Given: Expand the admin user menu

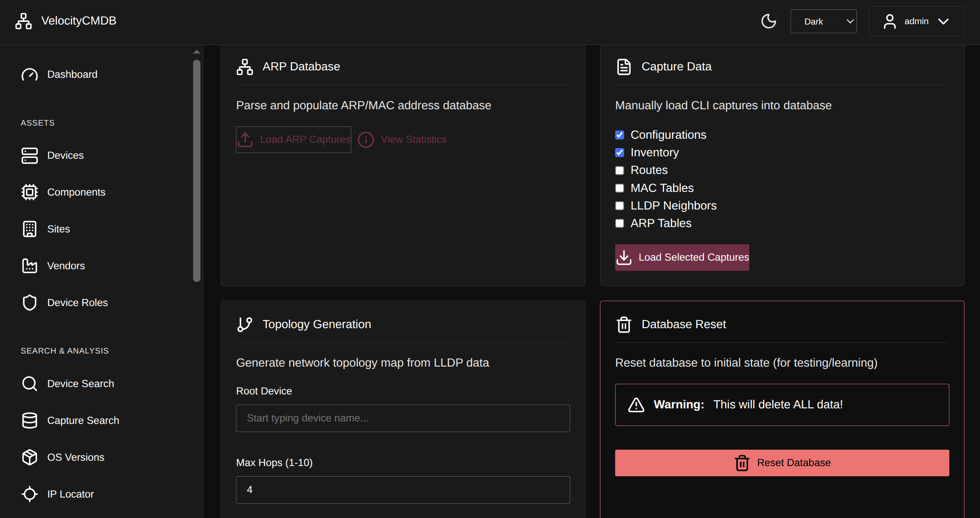Looking at the screenshot, I should 916,21.
